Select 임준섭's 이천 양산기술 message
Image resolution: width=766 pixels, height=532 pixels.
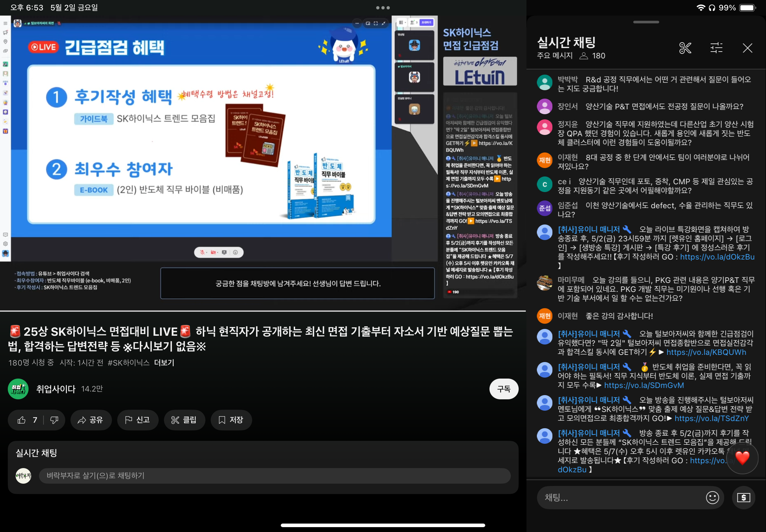pos(655,210)
